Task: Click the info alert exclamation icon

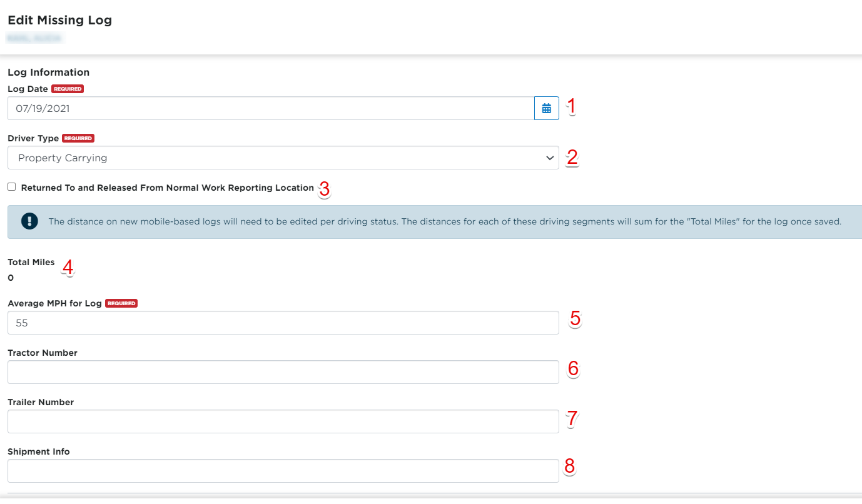Action: click(x=29, y=221)
